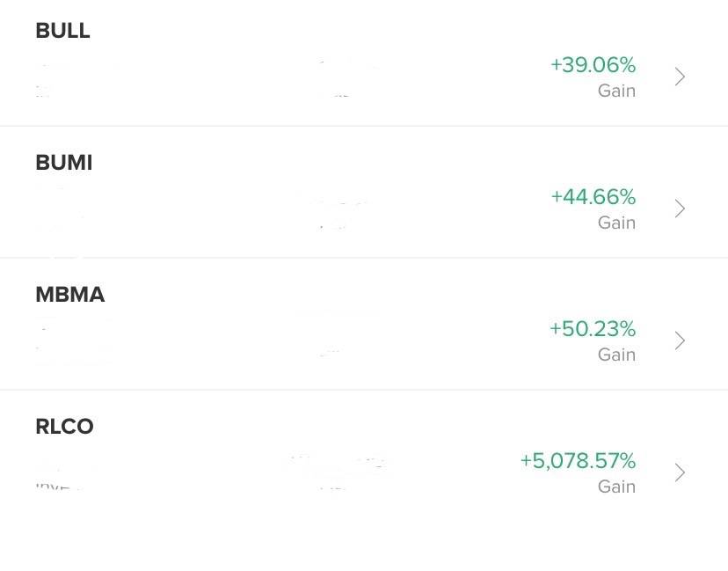The image size is (728, 571).
Task: Click the +39.06% gain value
Action: point(593,65)
